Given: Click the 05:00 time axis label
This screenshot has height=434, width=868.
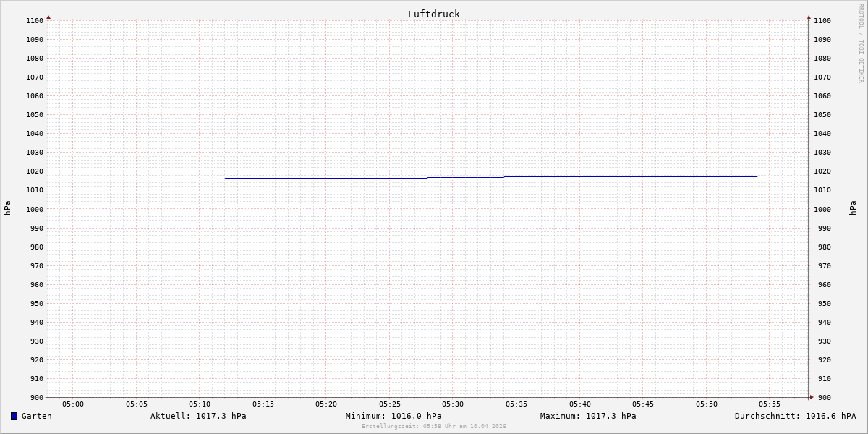Looking at the screenshot, I should 73,404.
